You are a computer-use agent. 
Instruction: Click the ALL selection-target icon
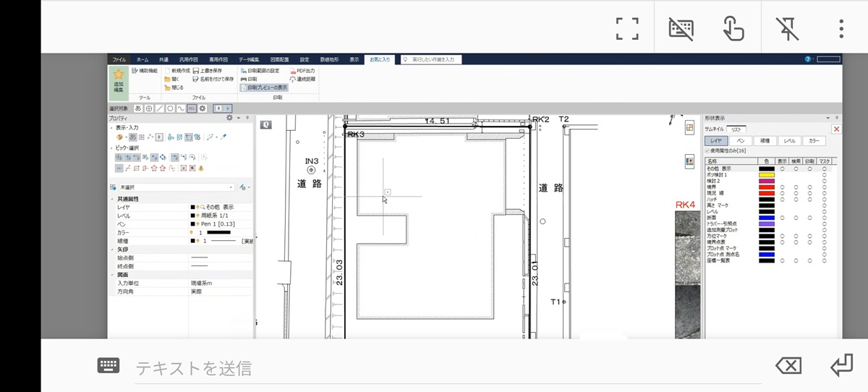pos(192,108)
